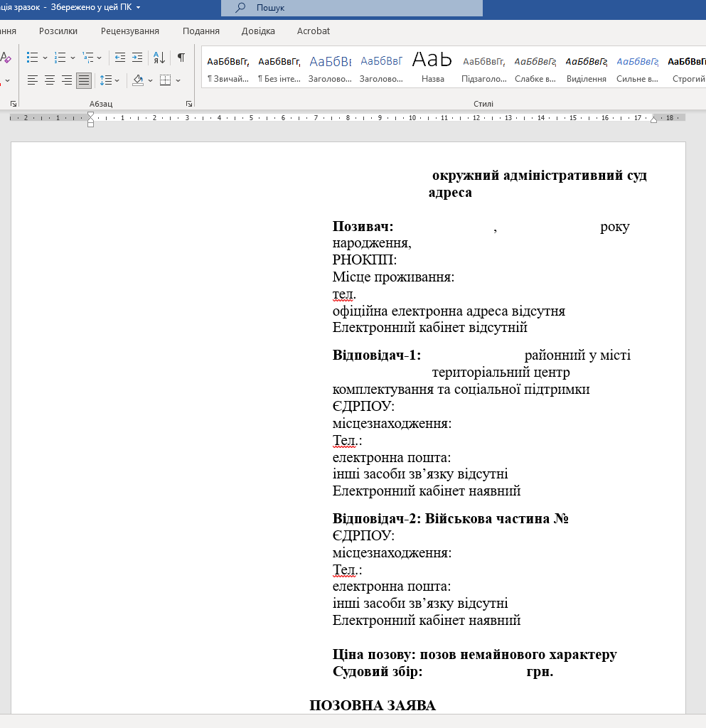The height and width of the screenshot is (728, 706).
Task: Click the sort А-Я icon
Action: 159,58
